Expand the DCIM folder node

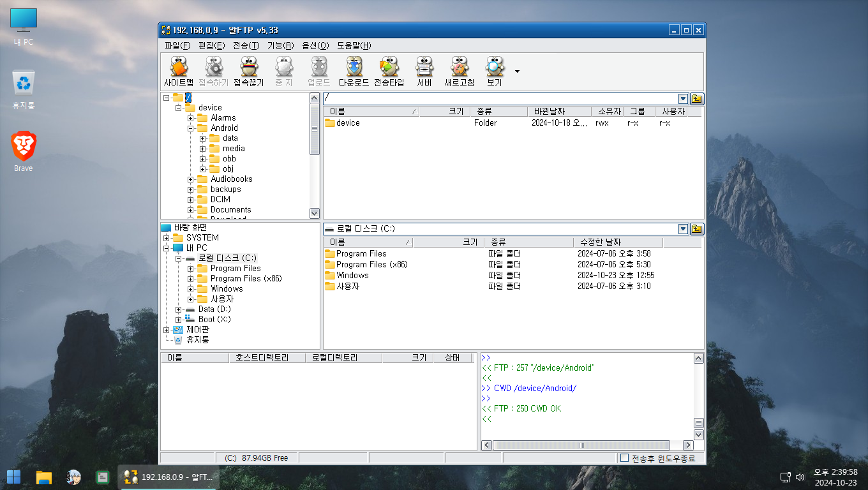tap(190, 200)
